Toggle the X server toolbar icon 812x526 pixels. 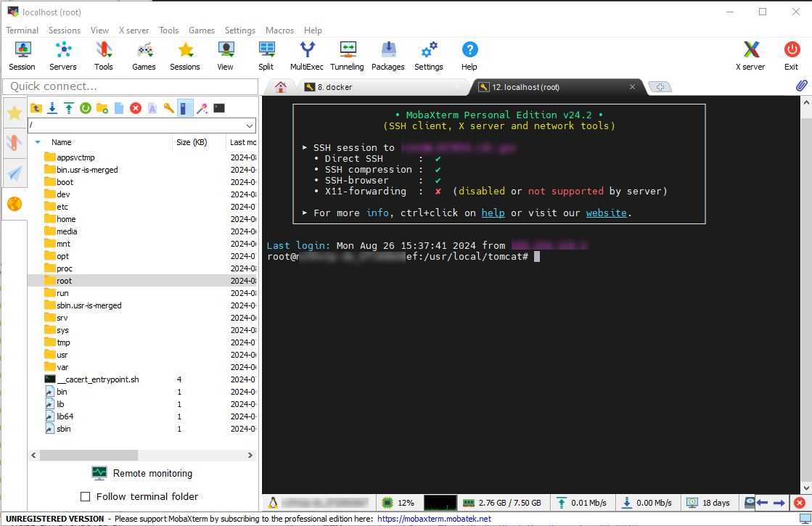point(750,57)
